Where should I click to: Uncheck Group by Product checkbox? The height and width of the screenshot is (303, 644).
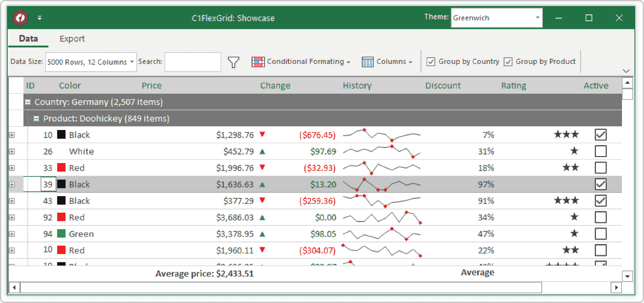click(x=508, y=62)
